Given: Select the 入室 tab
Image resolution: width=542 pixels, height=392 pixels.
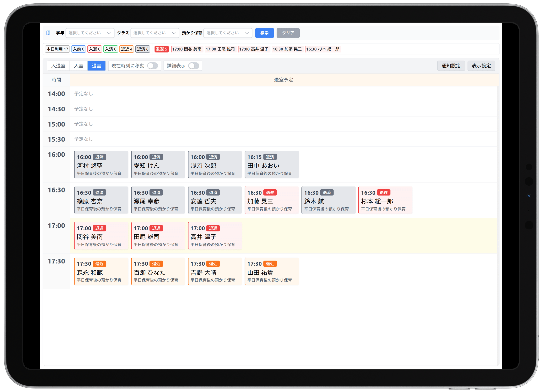Looking at the screenshot, I should [79, 66].
